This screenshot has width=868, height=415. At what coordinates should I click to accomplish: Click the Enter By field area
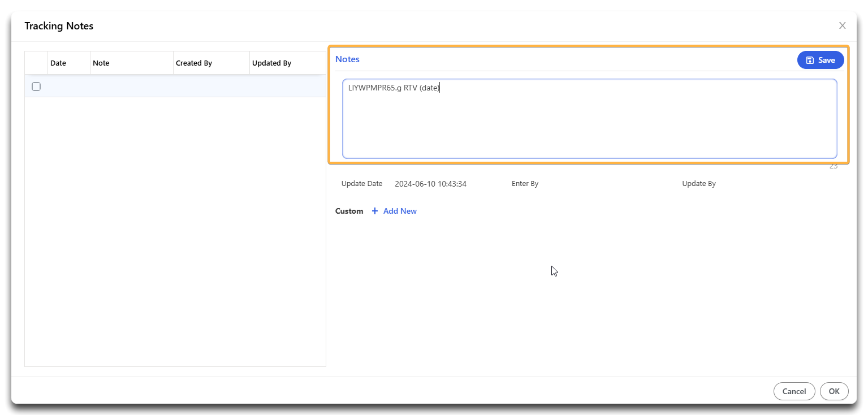[x=525, y=183]
